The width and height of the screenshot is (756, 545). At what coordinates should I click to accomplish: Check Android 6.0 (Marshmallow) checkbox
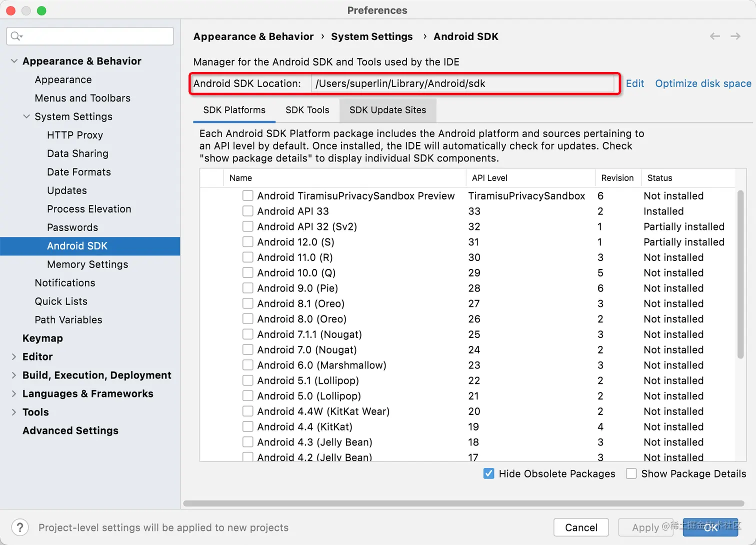tap(247, 365)
